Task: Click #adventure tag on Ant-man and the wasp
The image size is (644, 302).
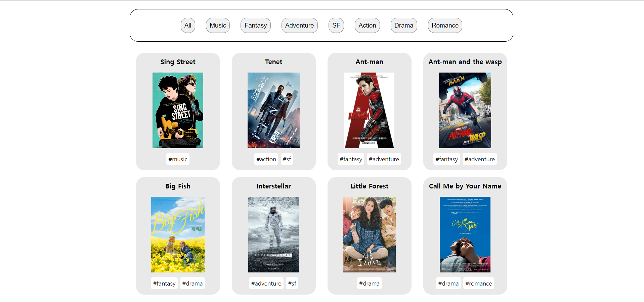Action: click(480, 159)
